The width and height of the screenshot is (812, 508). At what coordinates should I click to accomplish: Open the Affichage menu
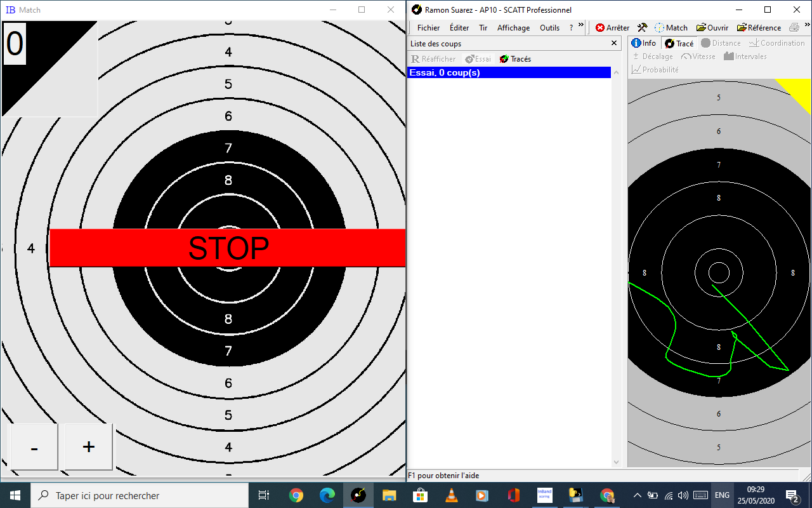point(513,27)
